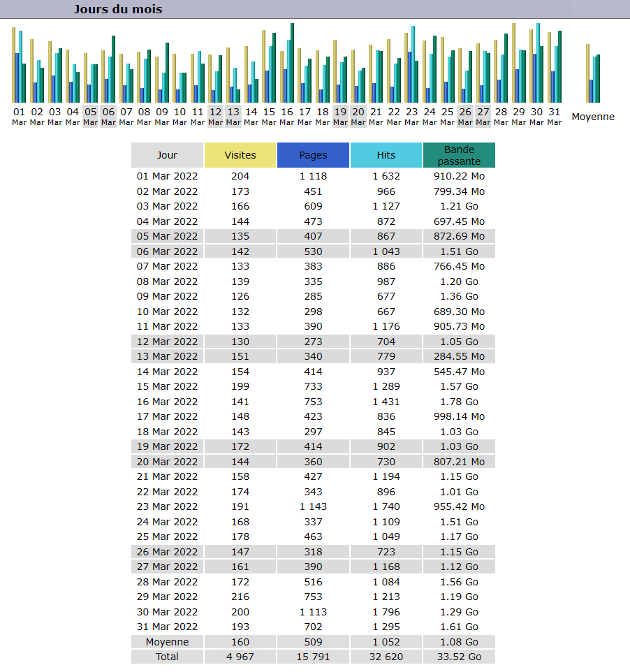This screenshot has width=630, height=672.
Task: Click the Moyenne row label in table
Action: pyautogui.click(x=167, y=641)
